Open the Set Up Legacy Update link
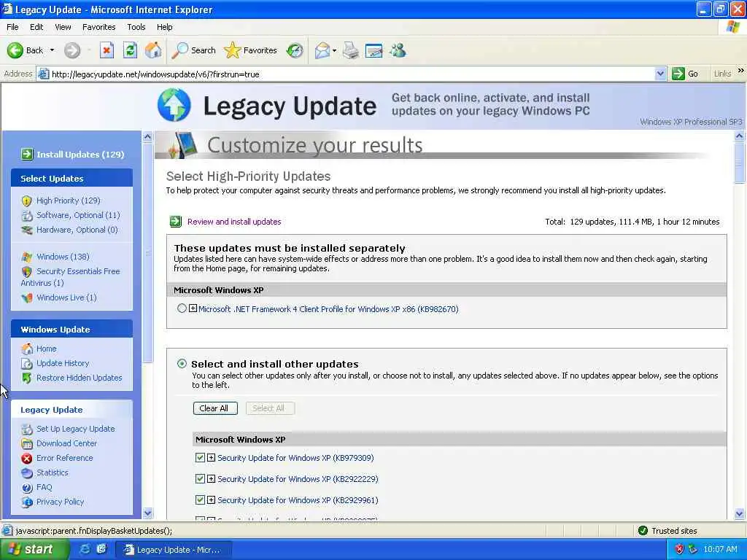The height and width of the screenshot is (560, 747). pos(76,429)
